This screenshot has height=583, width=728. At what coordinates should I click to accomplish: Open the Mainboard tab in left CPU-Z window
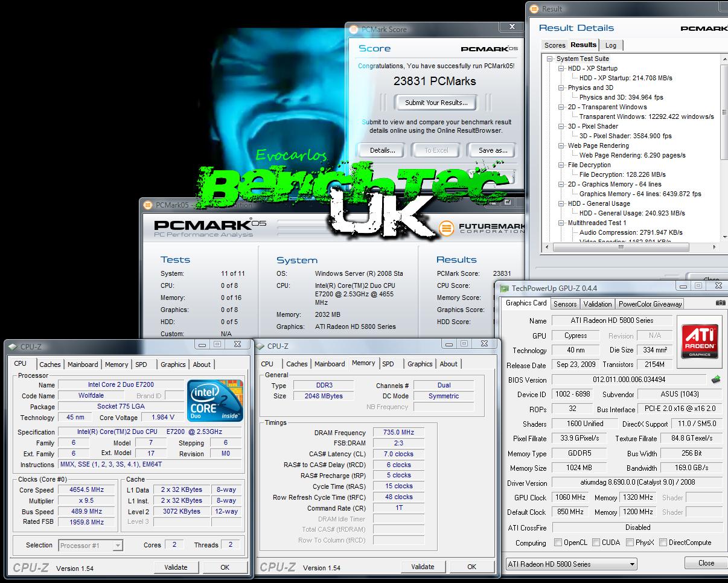tap(83, 365)
